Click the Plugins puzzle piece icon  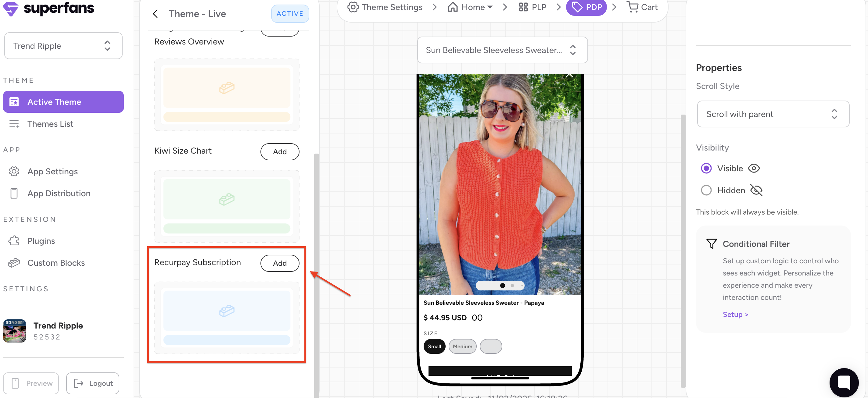point(14,241)
